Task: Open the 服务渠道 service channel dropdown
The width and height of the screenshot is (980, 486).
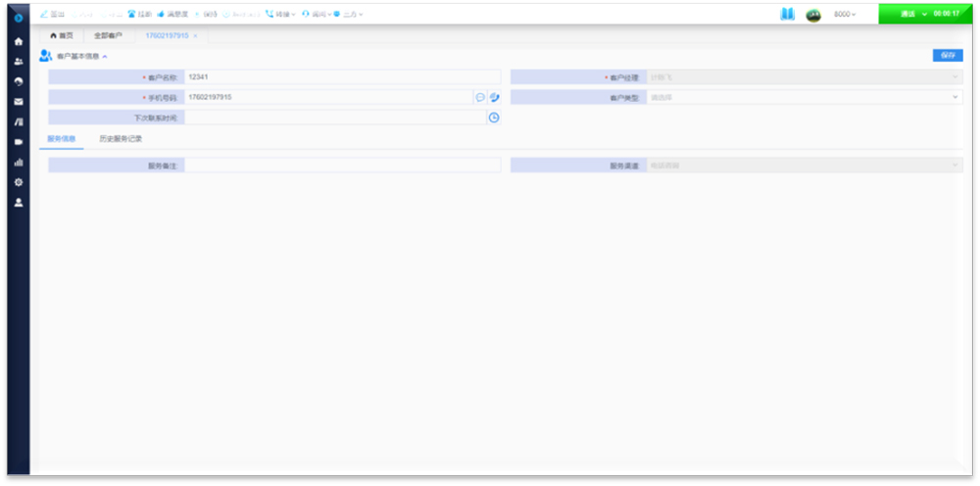Action: click(805, 166)
